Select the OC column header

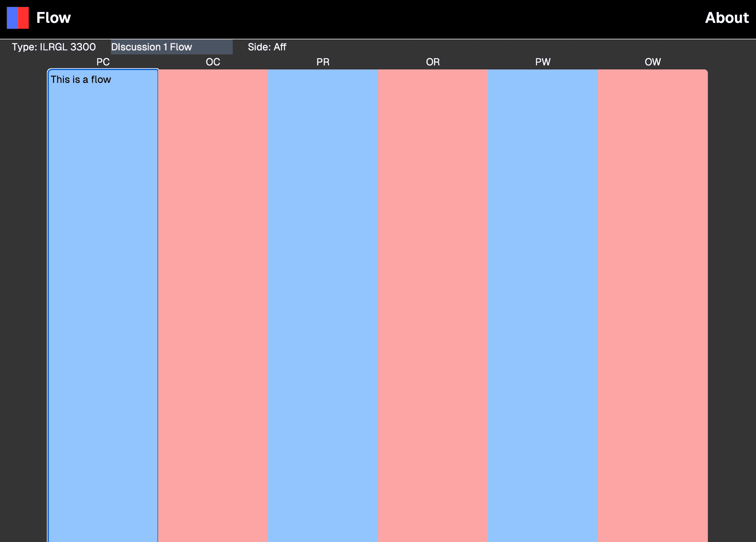[213, 62]
